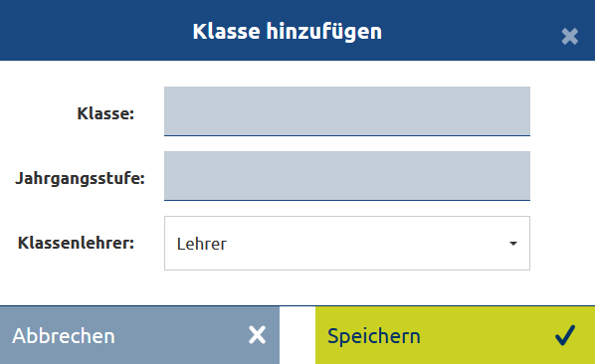Close the Klasse hinzufügen dialog via X
595x364 pixels.
click(x=569, y=37)
